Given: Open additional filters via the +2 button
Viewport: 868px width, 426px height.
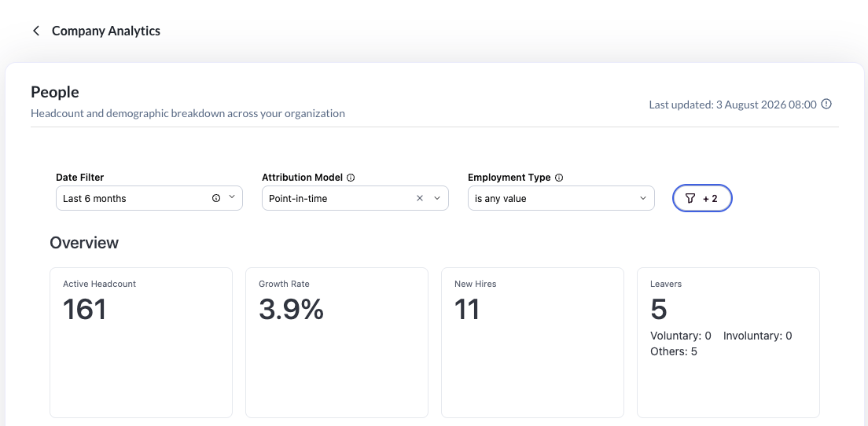Looking at the screenshot, I should [702, 198].
